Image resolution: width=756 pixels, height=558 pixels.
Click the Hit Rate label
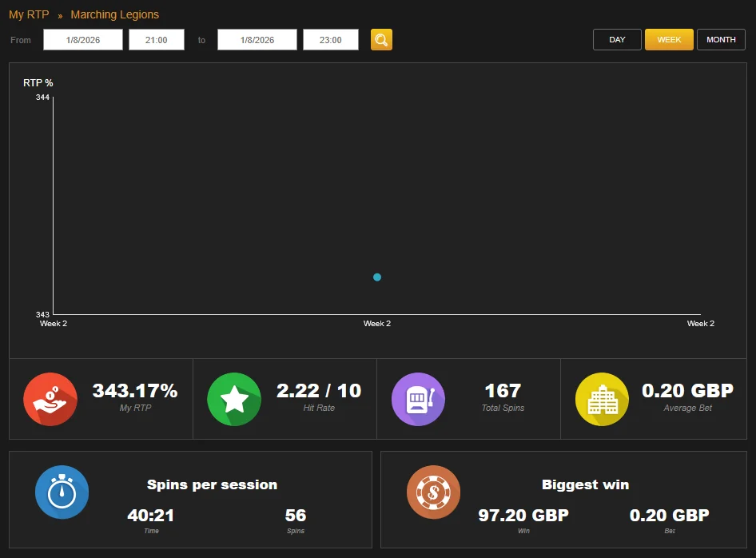pyautogui.click(x=319, y=408)
